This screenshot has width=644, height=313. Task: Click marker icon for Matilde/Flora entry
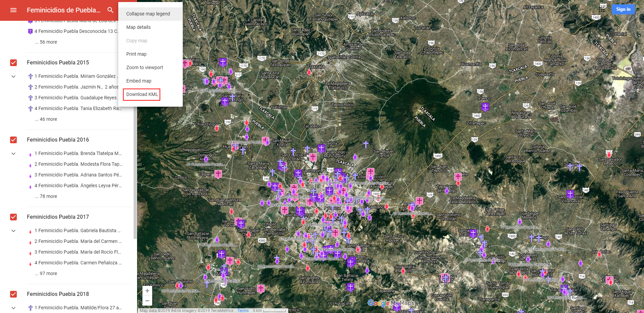coord(30,308)
